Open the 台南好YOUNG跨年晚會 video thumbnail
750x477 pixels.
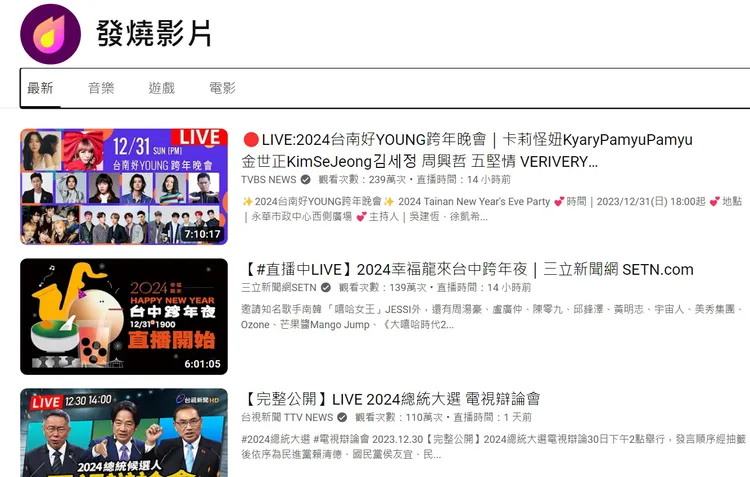point(123,186)
